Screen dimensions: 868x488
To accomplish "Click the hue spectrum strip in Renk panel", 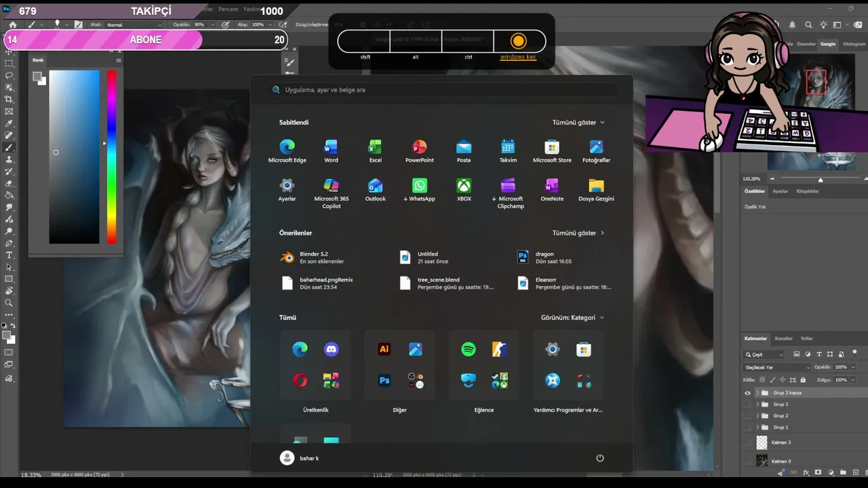I will pos(111,157).
